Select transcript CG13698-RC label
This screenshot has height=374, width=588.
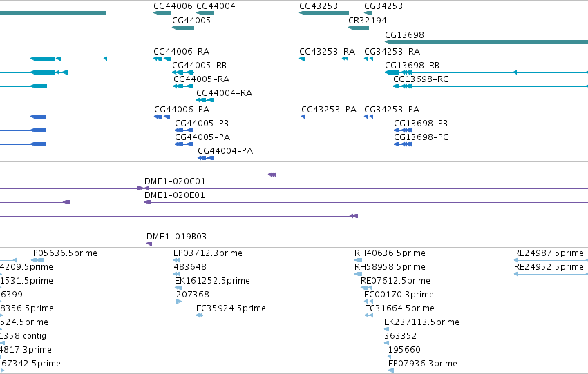[421, 79]
